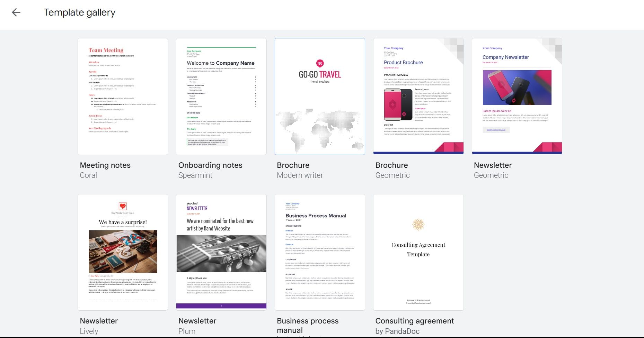Click the "Onboarding notes" title text
Viewport: 644px width, 338px height.
[x=210, y=165]
